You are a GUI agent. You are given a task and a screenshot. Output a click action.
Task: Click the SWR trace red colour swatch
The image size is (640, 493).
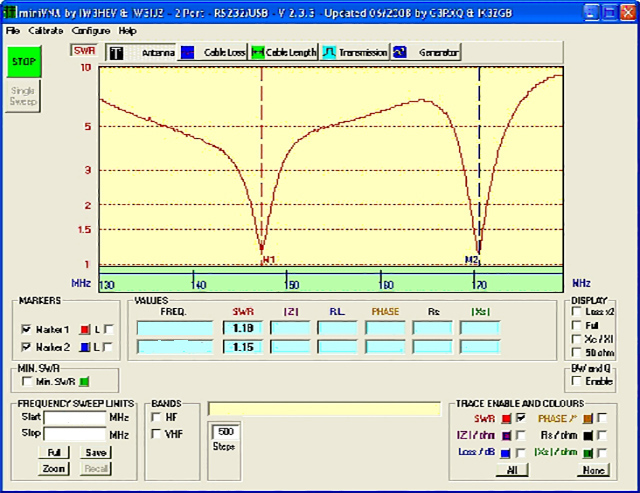pos(506,419)
